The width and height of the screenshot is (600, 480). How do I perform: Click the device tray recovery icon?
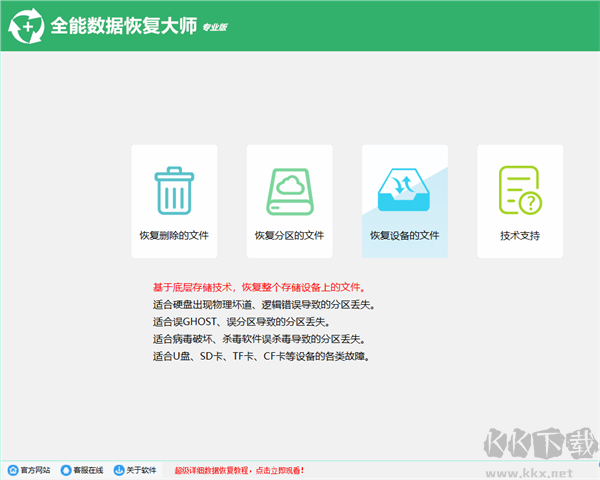click(x=404, y=190)
